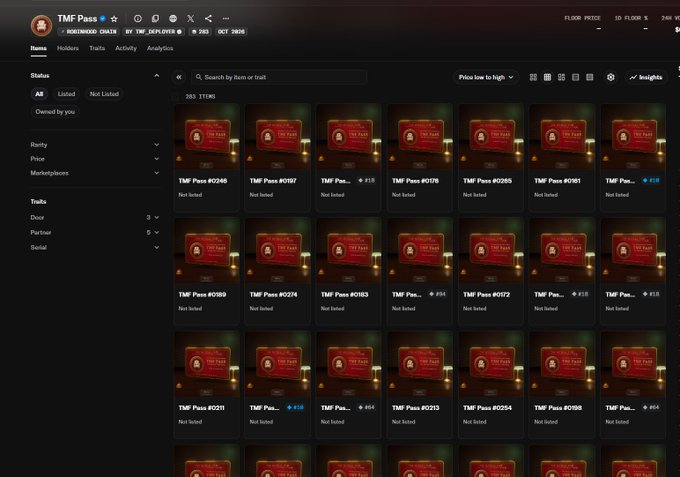
Task: Switch to the compact list view icon
Action: pyautogui.click(x=589, y=77)
